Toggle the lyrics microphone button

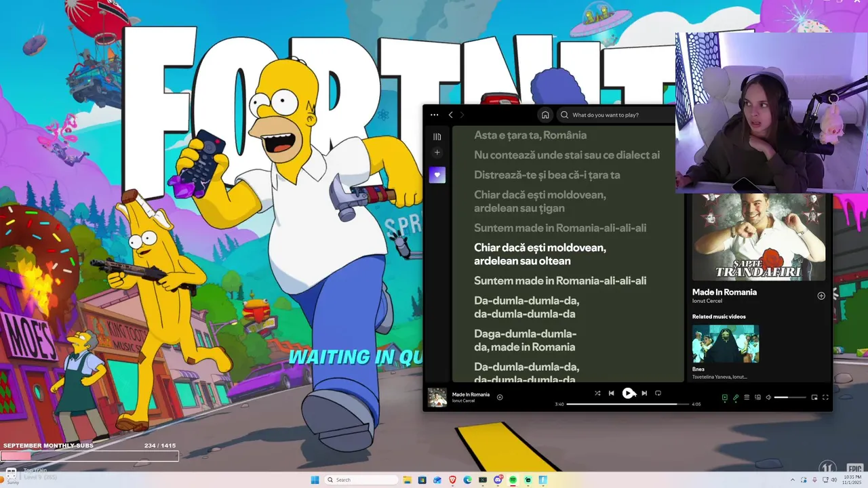click(x=736, y=397)
